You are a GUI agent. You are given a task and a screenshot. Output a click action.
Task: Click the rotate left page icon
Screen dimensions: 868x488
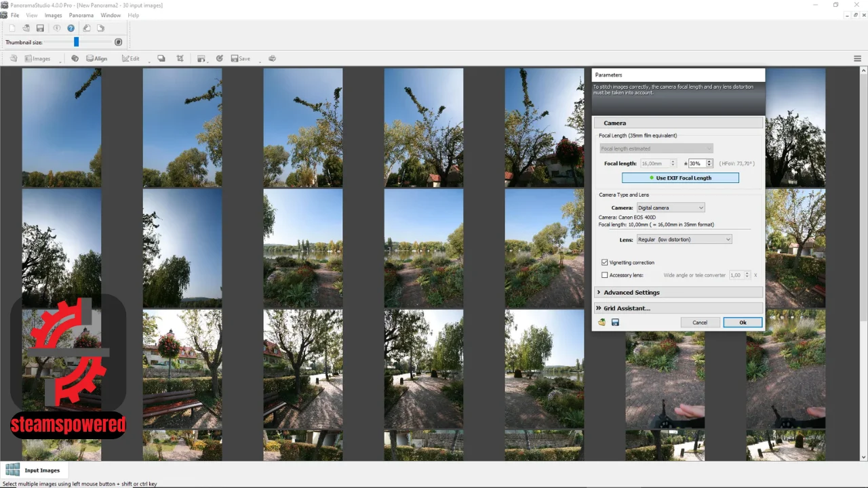[87, 28]
